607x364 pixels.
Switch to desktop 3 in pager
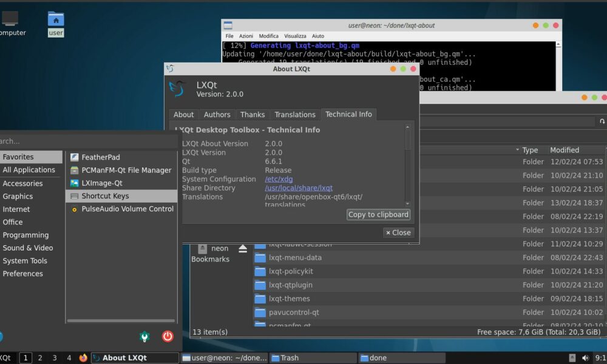point(55,358)
